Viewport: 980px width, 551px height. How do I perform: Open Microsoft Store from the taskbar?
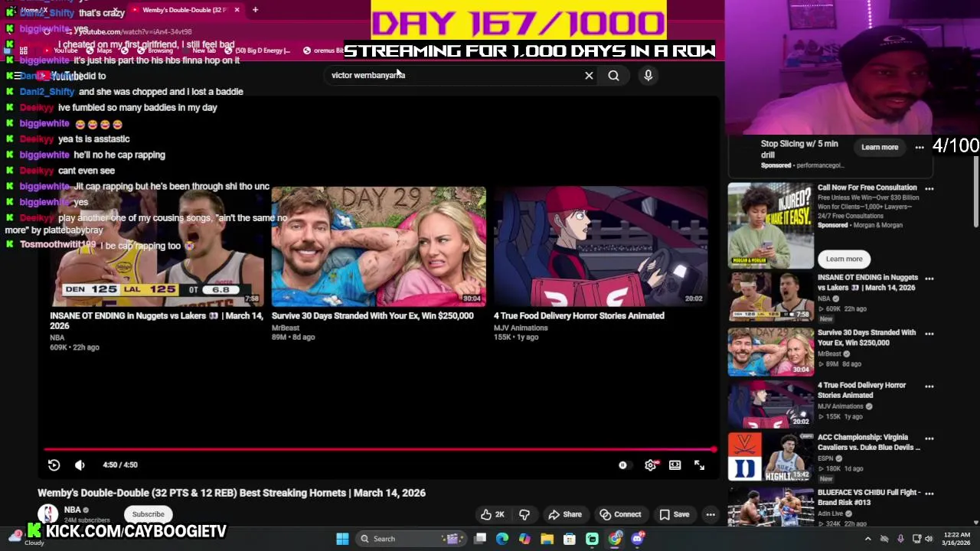pos(570,539)
